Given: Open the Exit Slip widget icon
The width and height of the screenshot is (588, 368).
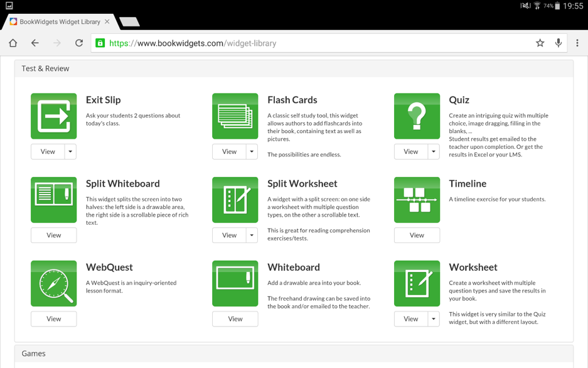Looking at the screenshot, I should (x=53, y=116).
